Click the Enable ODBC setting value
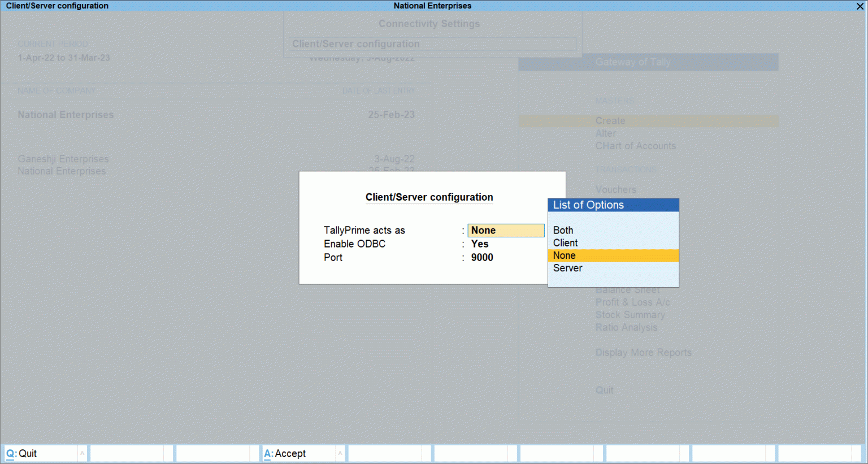868x464 pixels. click(479, 244)
